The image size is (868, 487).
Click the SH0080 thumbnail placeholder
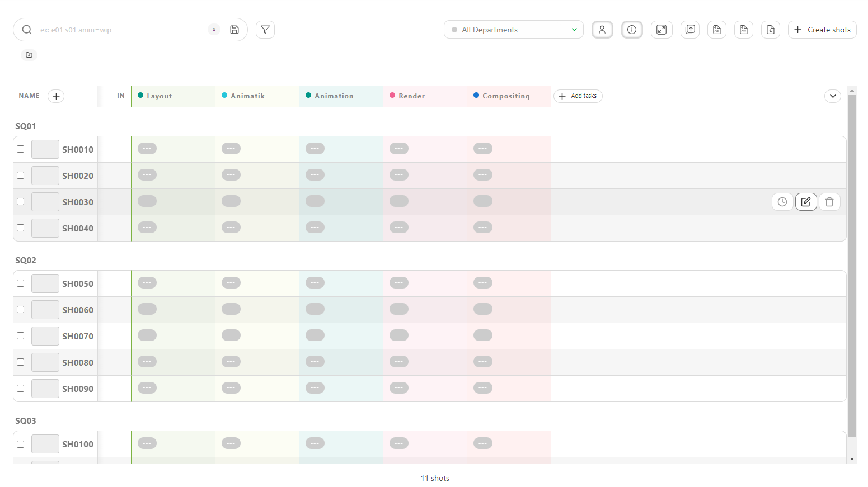pyautogui.click(x=45, y=362)
